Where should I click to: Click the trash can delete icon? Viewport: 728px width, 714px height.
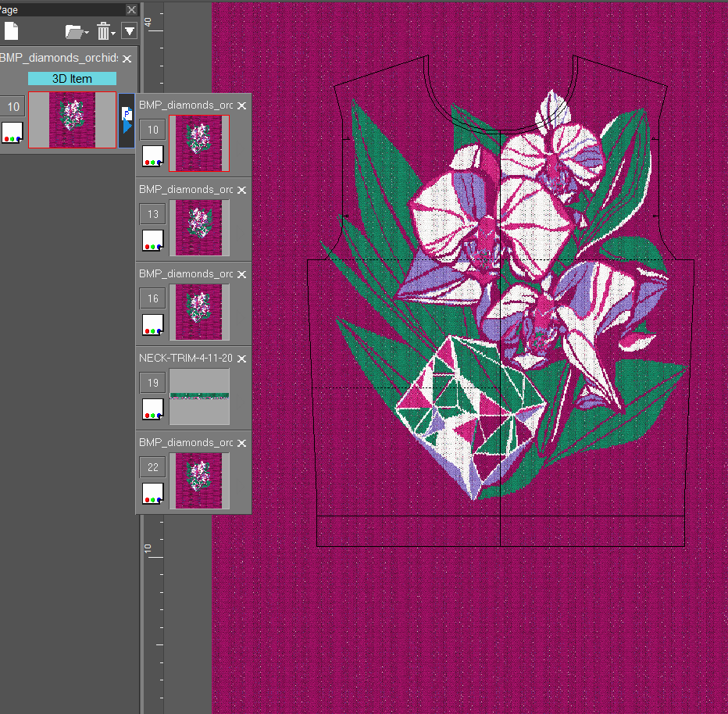[x=105, y=31]
